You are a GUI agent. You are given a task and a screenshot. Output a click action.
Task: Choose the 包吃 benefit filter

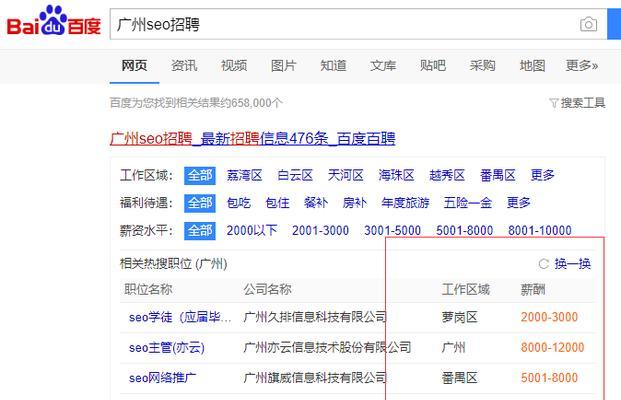pos(238,203)
